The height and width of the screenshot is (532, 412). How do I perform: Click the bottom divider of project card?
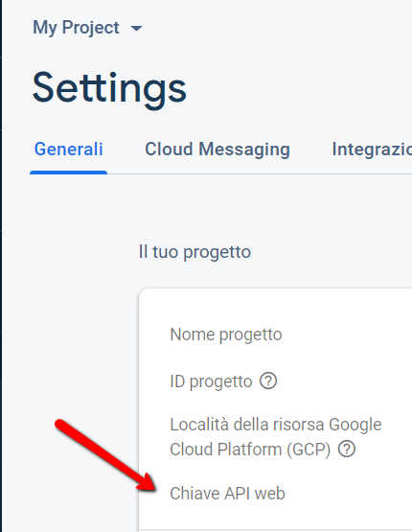[275, 529]
